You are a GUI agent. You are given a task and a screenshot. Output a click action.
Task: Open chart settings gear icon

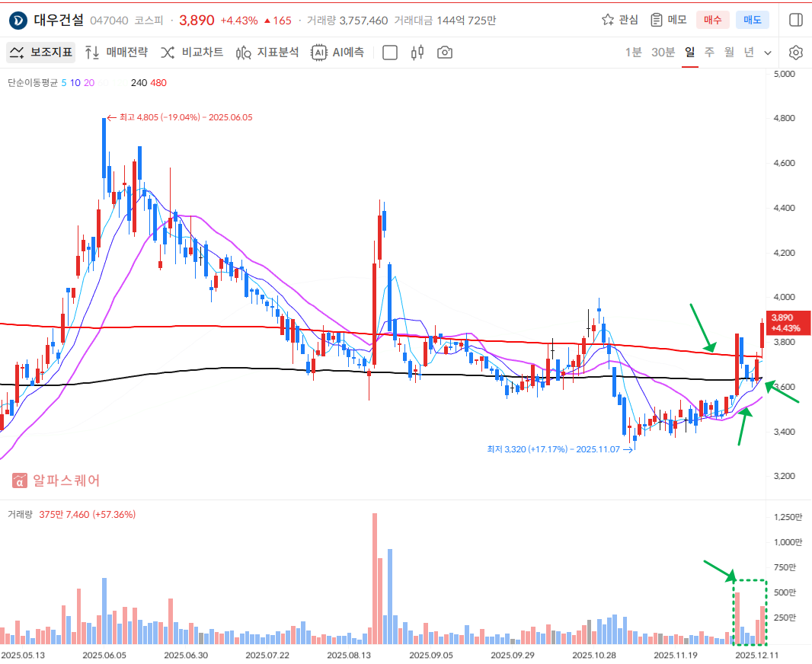[x=796, y=53]
